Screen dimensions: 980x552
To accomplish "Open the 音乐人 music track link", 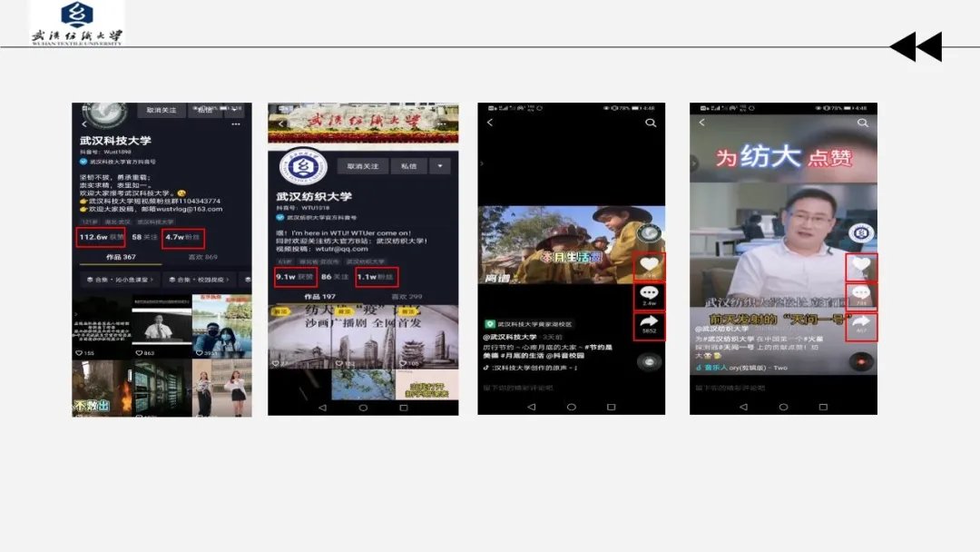I will pos(742,368).
